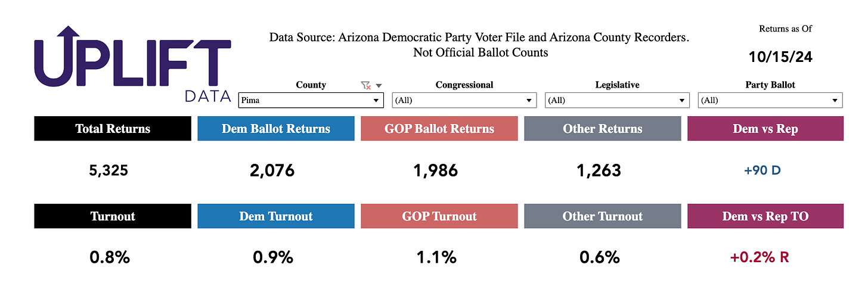Click the Dem vs Rep TO header
Image resolution: width=868 pixels, height=286 pixels.
[765, 216]
